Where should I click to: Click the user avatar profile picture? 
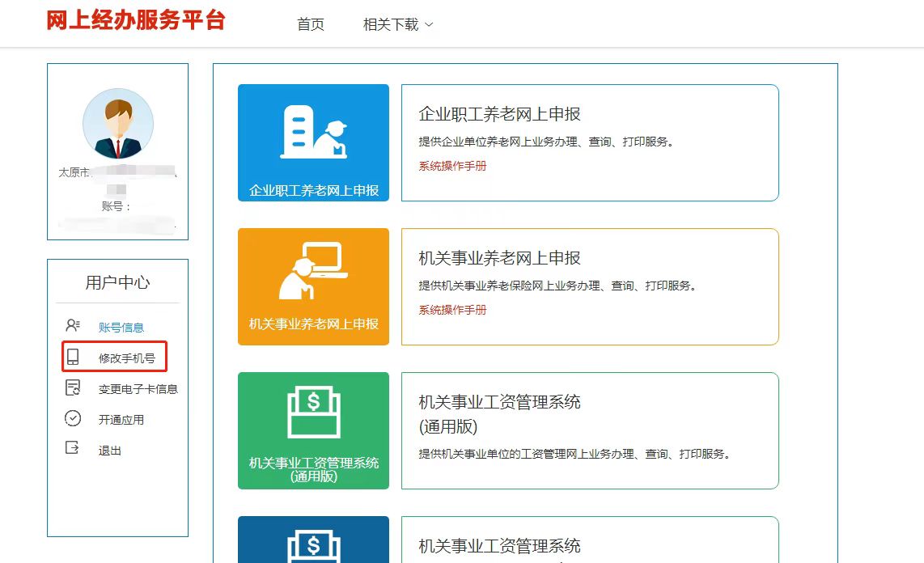pos(118,124)
